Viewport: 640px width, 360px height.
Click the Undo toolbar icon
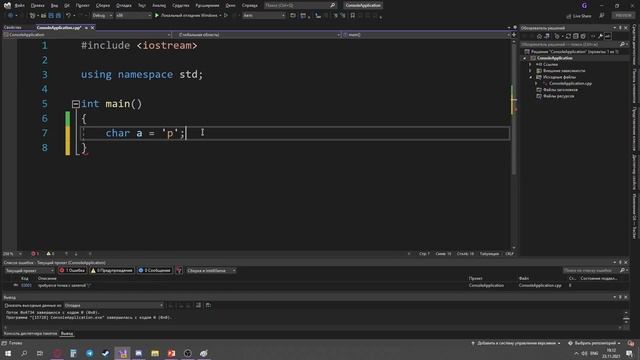coord(68,16)
